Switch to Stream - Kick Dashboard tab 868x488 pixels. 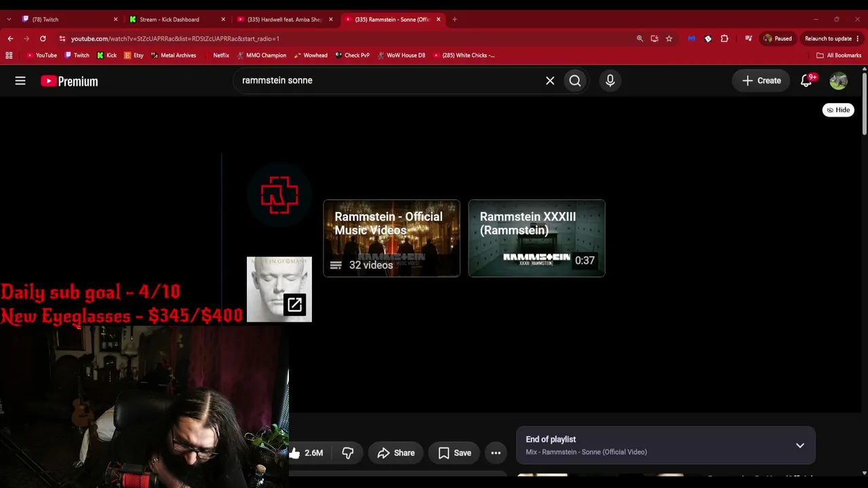(176, 20)
